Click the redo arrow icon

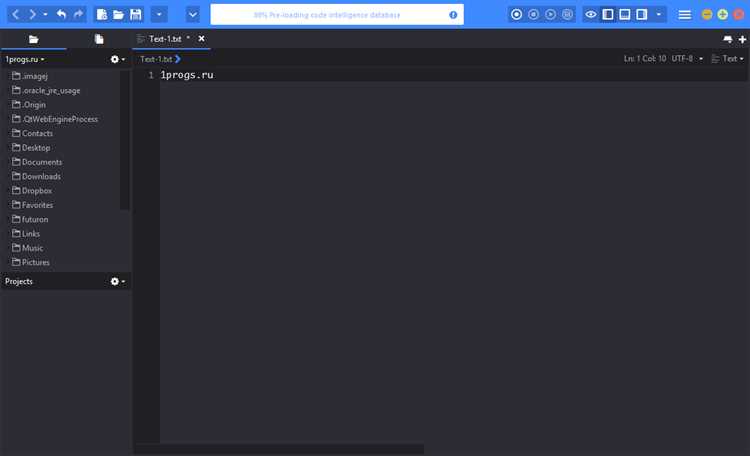78,14
